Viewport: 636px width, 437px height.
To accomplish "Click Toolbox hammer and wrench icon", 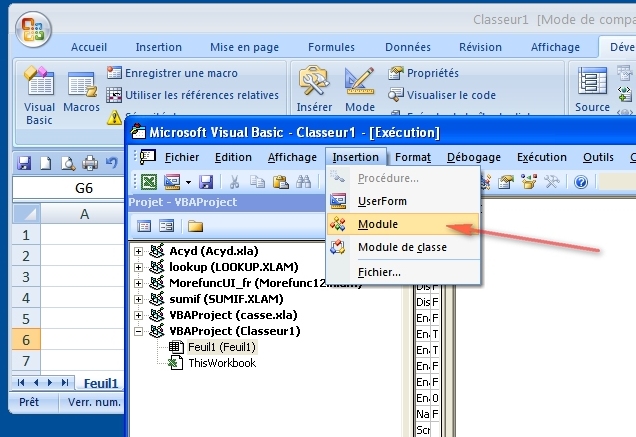I will pos(552,182).
